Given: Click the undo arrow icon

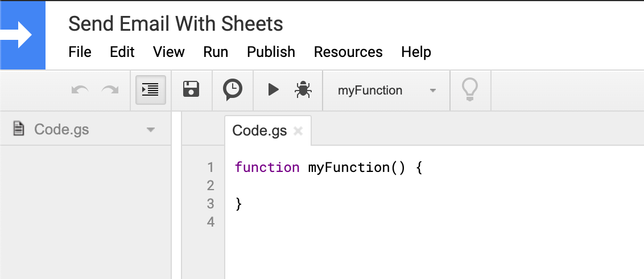Looking at the screenshot, I should [80, 90].
